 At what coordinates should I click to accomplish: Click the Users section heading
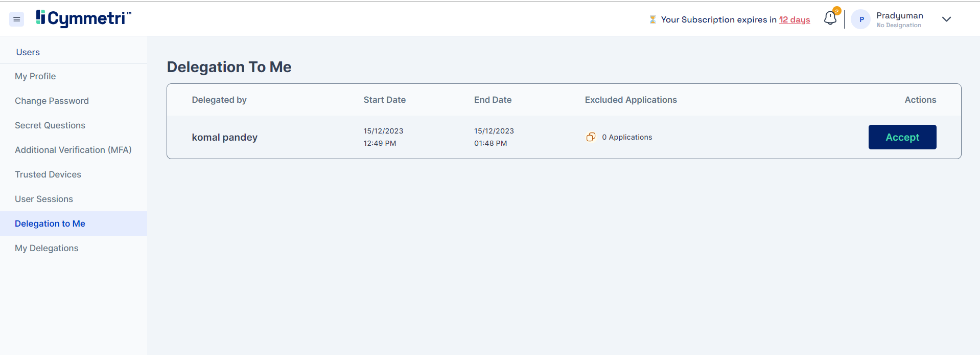(x=28, y=52)
